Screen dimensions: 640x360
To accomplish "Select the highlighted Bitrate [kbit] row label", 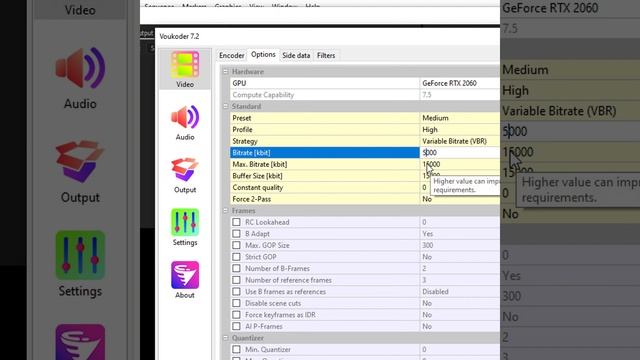I will (x=251, y=153).
